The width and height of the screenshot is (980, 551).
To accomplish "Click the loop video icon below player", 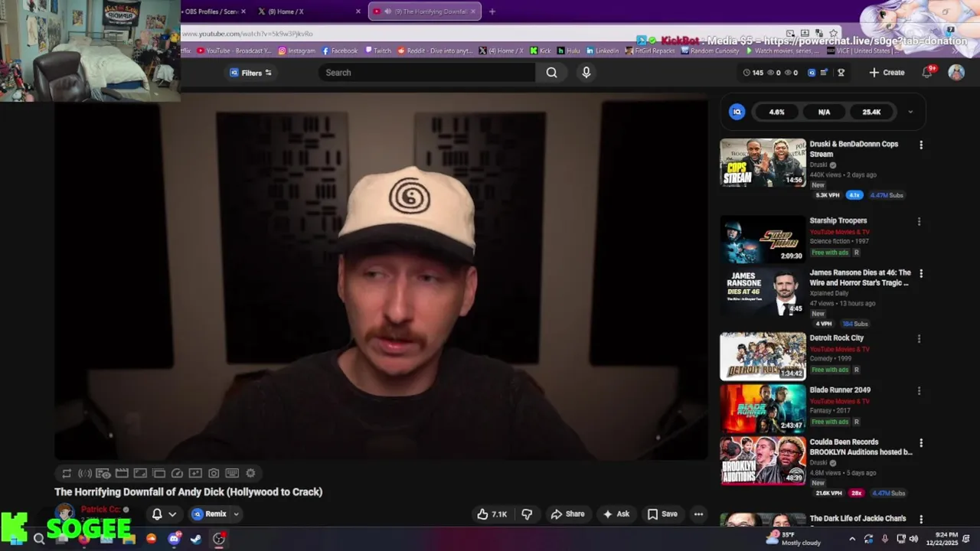I will [67, 474].
